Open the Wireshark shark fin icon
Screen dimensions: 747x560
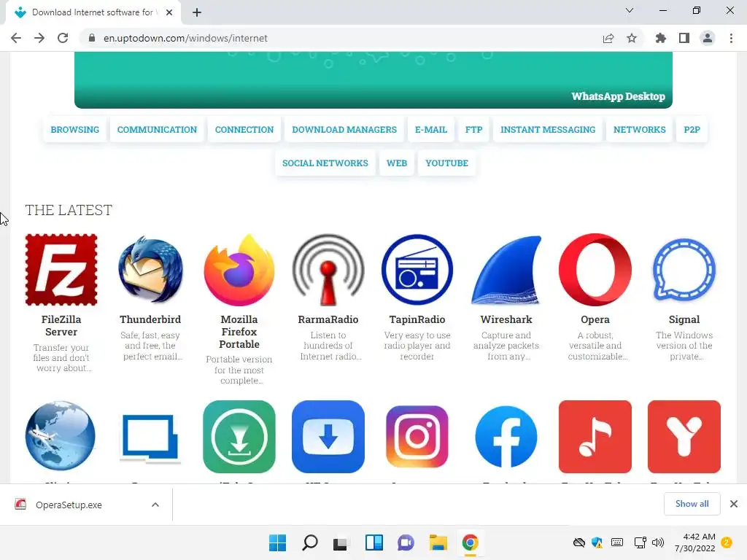[x=506, y=270]
